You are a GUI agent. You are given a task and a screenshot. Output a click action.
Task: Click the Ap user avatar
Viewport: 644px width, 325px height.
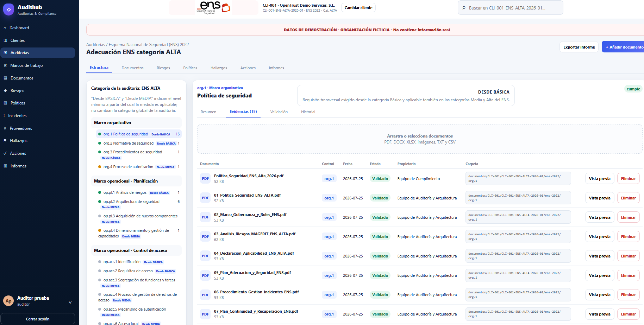(x=8, y=301)
